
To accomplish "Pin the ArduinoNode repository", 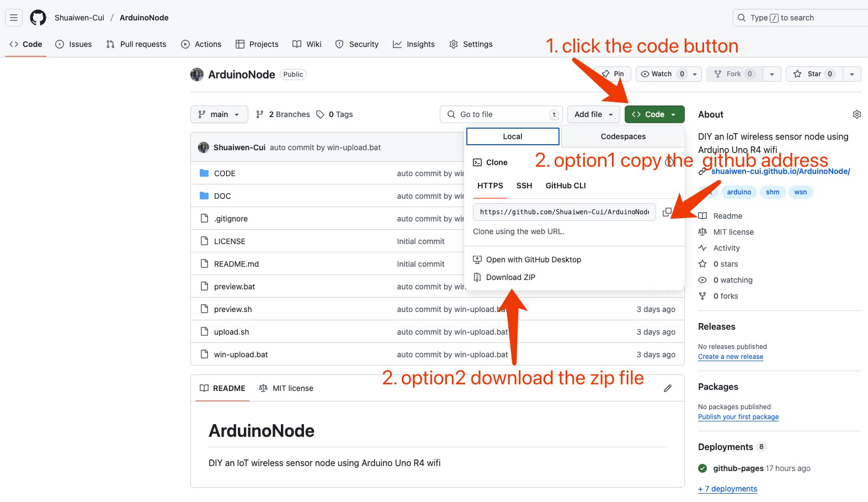I will click(614, 74).
